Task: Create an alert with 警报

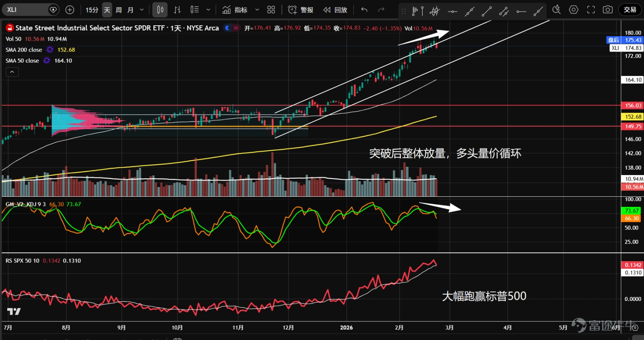Action: (x=301, y=10)
